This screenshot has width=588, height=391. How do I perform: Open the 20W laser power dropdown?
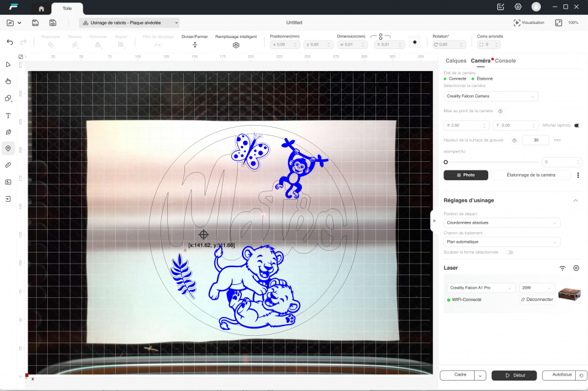click(x=537, y=287)
